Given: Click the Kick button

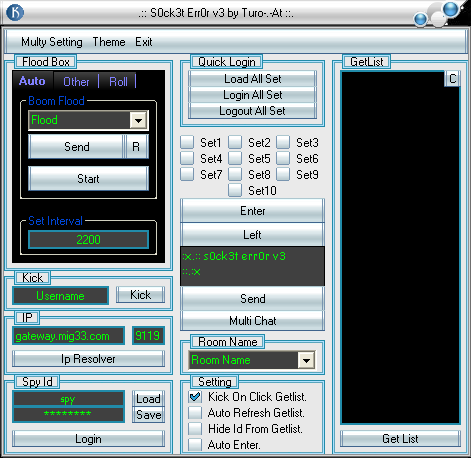Looking at the screenshot, I should click(140, 295).
